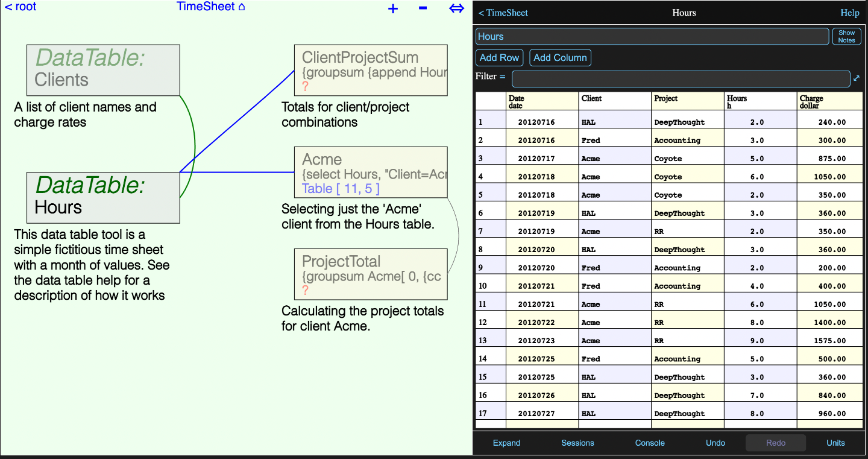The image size is (868, 459).
Task: Return to TimeSheet from Hours view
Action: (x=503, y=13)
